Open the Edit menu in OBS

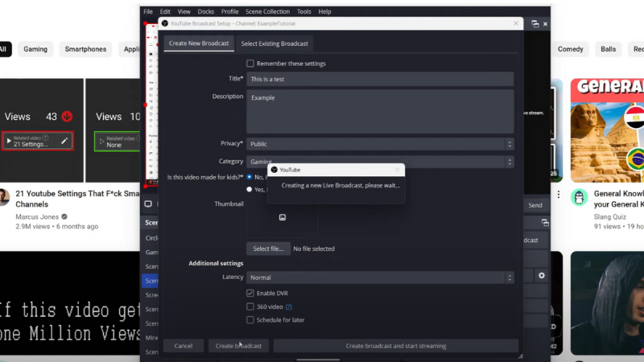165,11
